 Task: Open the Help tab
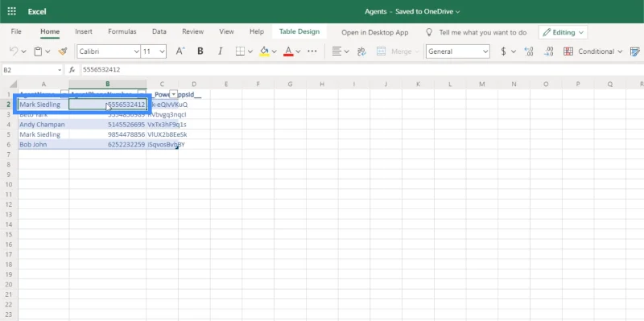(257, 31)
